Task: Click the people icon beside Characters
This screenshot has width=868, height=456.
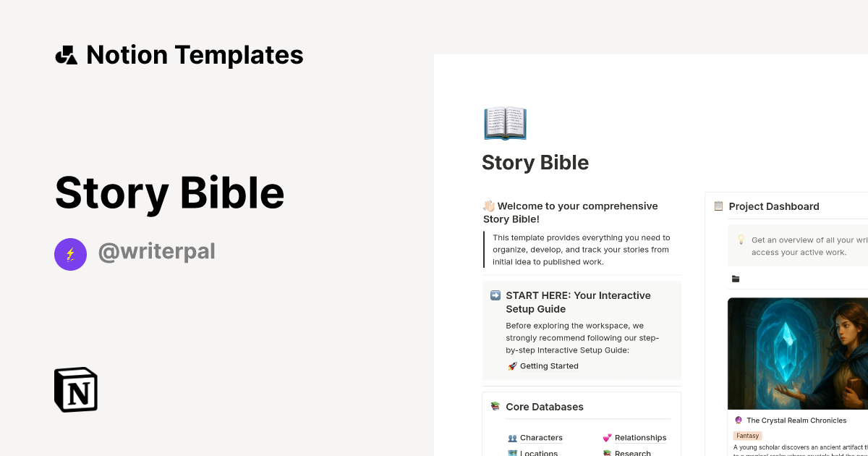Action: coord(513,437)
